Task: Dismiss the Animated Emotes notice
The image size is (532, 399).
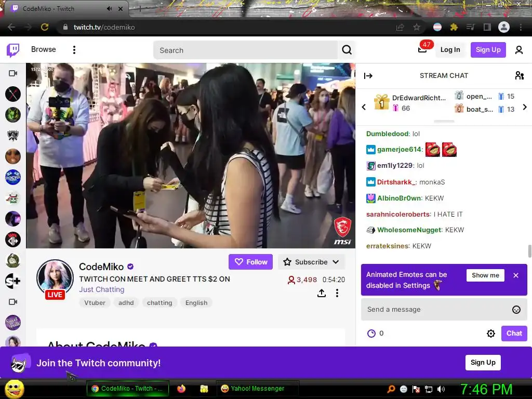Action: pos(516,275)
